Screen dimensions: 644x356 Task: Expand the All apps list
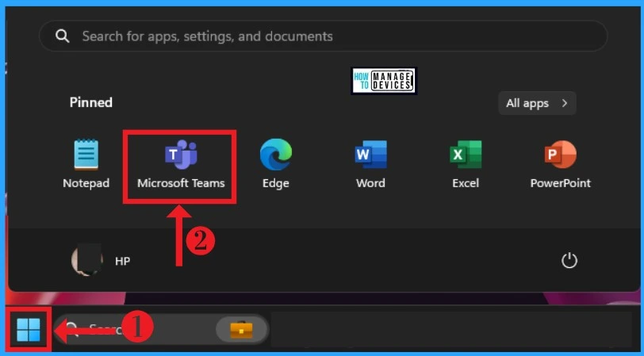pos(537,103)
